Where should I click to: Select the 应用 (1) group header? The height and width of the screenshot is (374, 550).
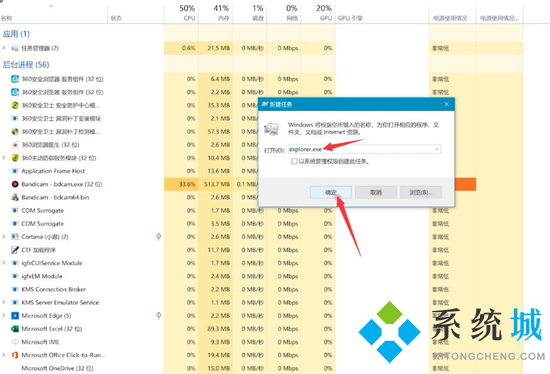tap(16, 34)
